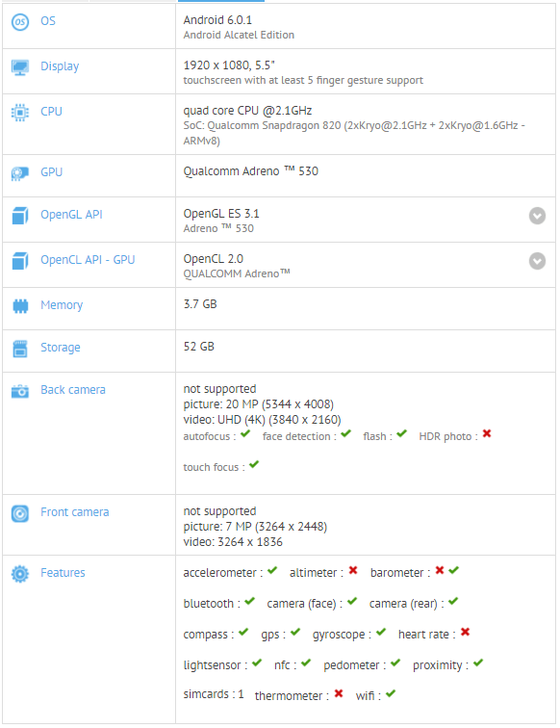This screenshot has height=728, width=560.
Task: Click the nfc green checkmark
Action: click(x=306, y=663)
